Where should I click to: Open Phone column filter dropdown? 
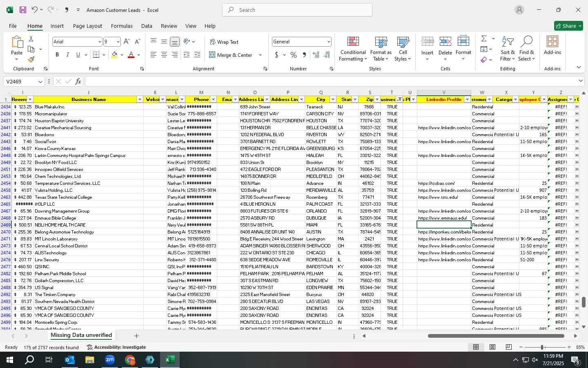point(213,100)
